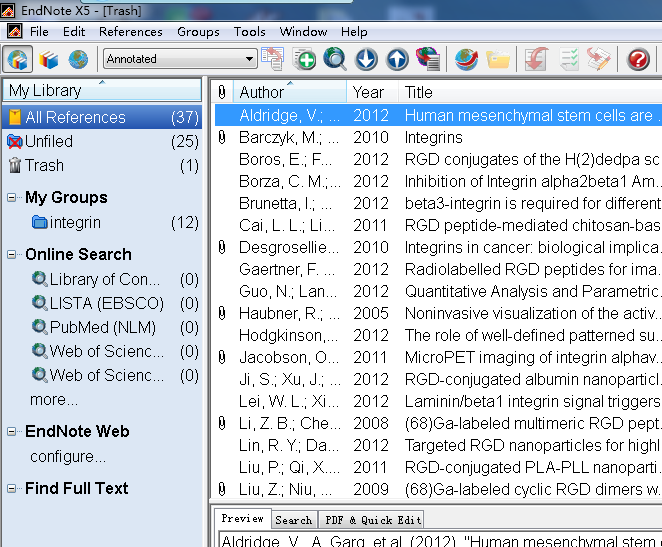This screenshot has height=547, width=662.
Task: Click the Insert Citation red arrow icon
Action: pyautogui.click(x=537, y=59)
